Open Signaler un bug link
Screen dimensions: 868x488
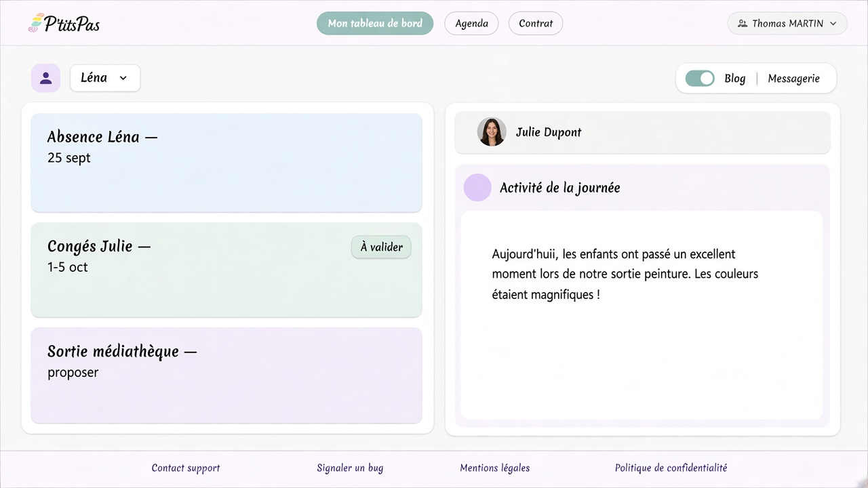350,468
